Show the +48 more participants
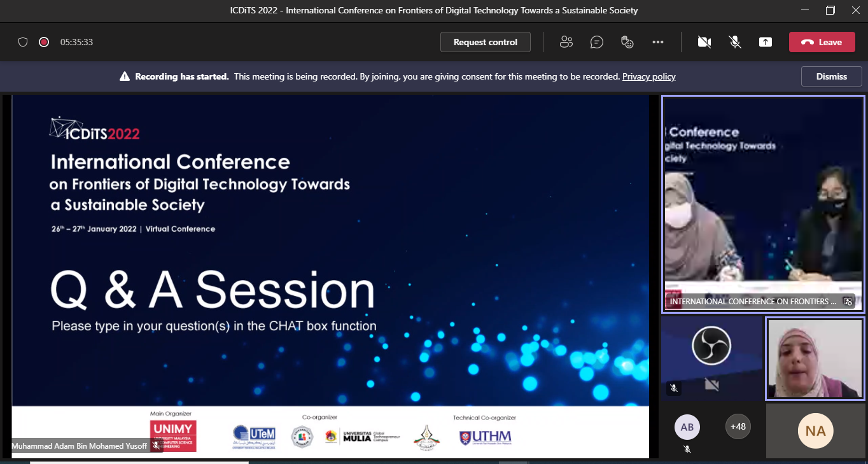 pyautogui.click(x=738, y=427)
